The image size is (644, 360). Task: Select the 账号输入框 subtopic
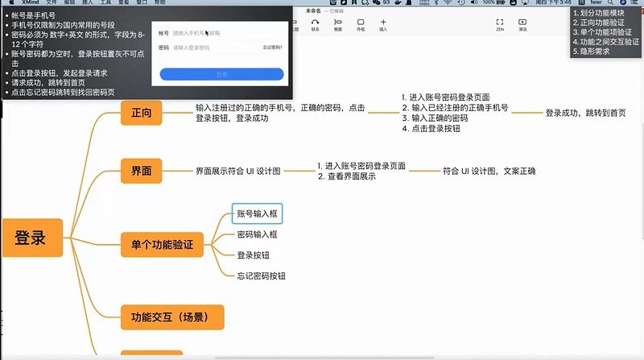tap(257, 213)
